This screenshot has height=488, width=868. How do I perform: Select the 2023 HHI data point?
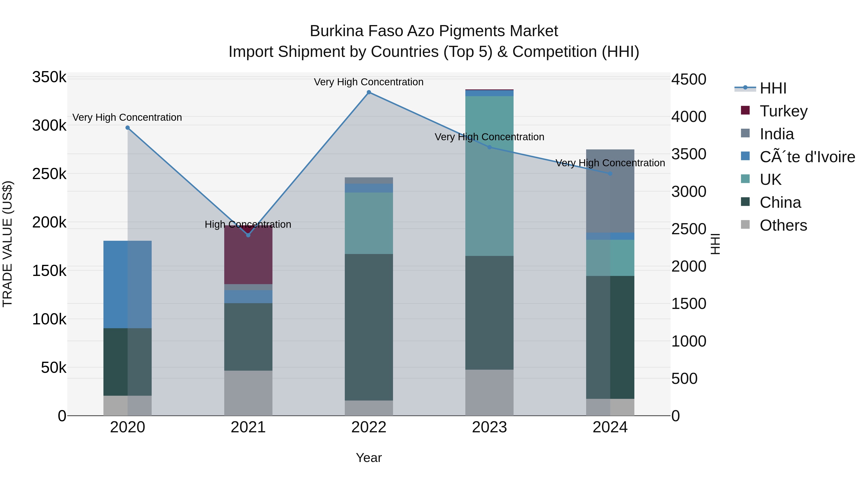pos(490,147)
